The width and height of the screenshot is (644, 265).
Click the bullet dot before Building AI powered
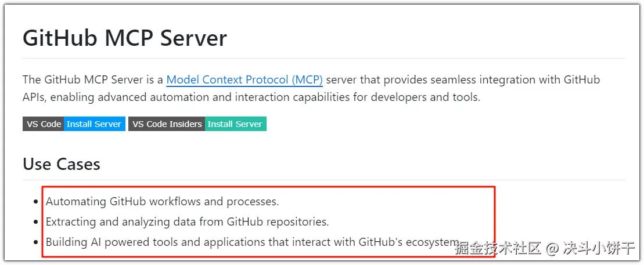(36, 242)
